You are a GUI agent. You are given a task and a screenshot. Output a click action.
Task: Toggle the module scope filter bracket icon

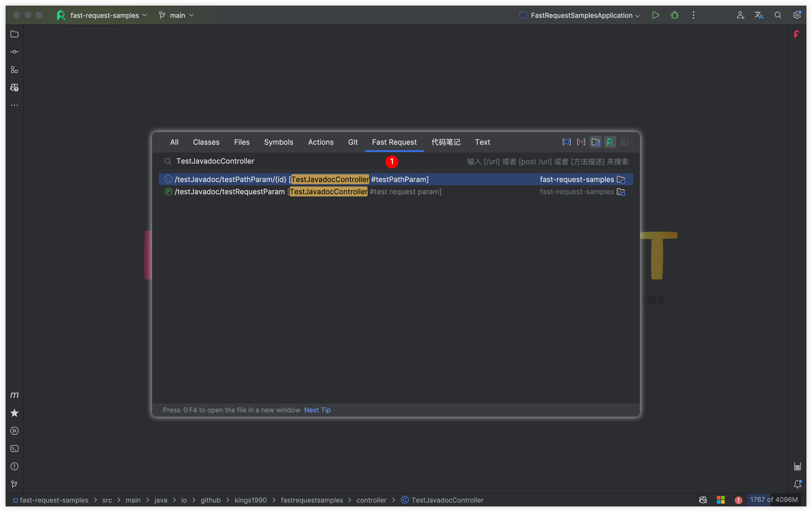(566, 142)
